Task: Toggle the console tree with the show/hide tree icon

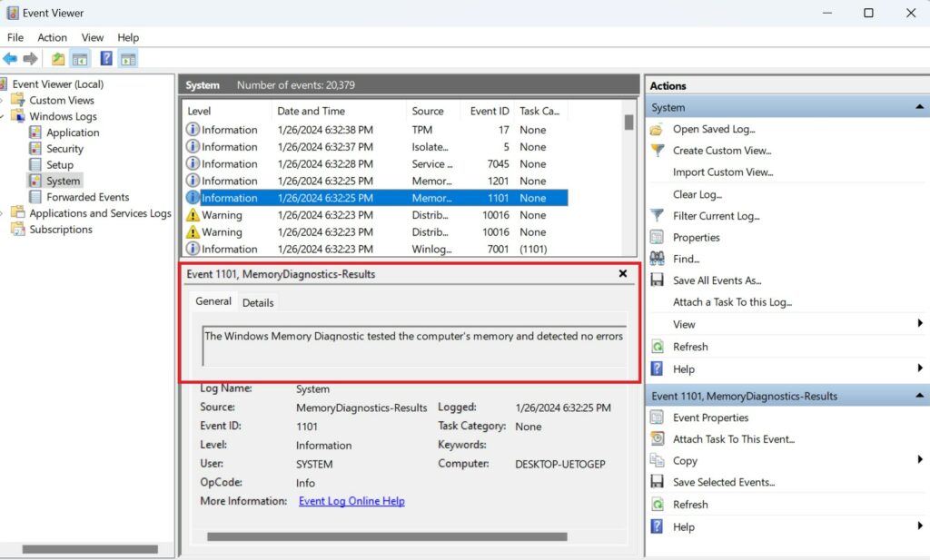Action: click(x=79, y=58)
